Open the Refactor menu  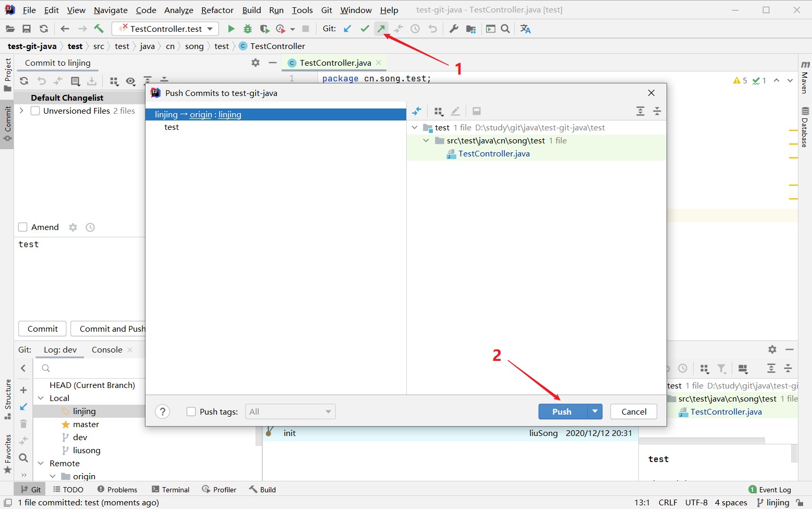tap(217, 10)
